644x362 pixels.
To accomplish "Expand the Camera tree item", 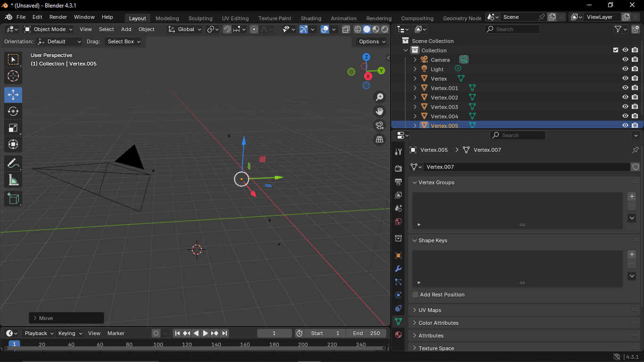I will (x=415, y=60).
